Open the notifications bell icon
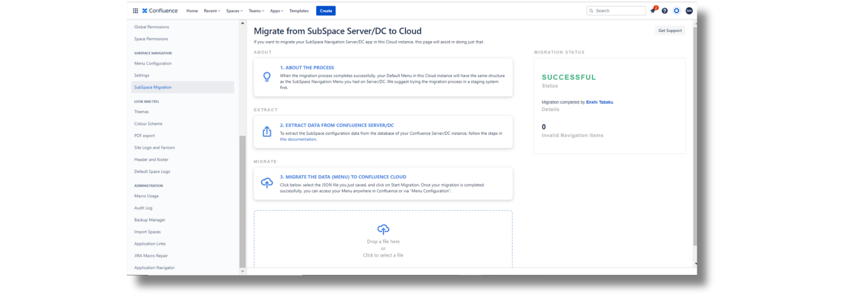Image resolution: width=868 pixels, height=303 pixels. point(653,11)
